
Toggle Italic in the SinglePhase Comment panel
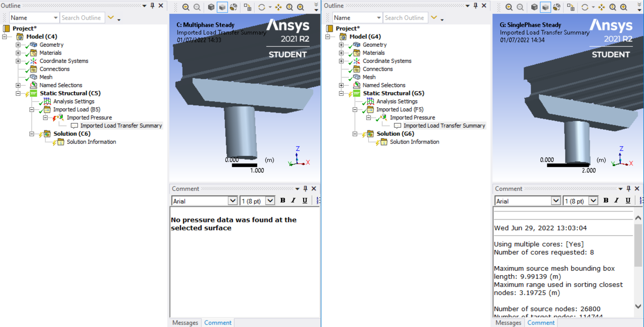click(616, 201)
